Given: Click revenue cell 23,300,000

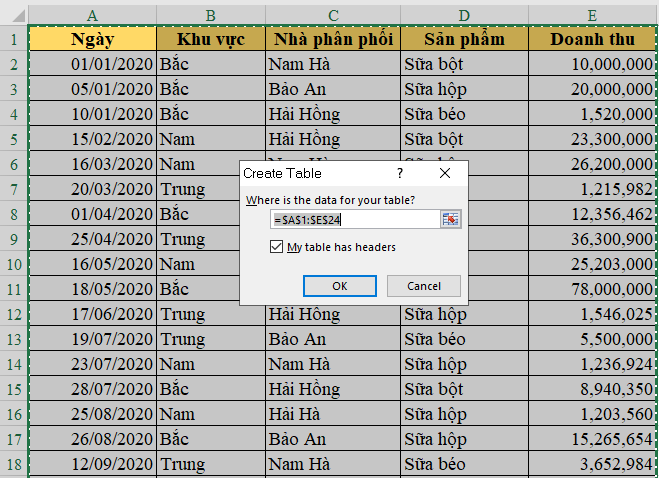Looking at the screenshot, I should pyautogui.click(x=593, y=139).
